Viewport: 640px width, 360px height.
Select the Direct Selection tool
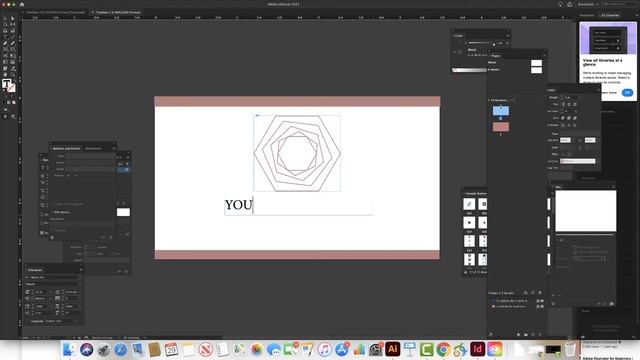pyautogui.click(x=13, y=18)
